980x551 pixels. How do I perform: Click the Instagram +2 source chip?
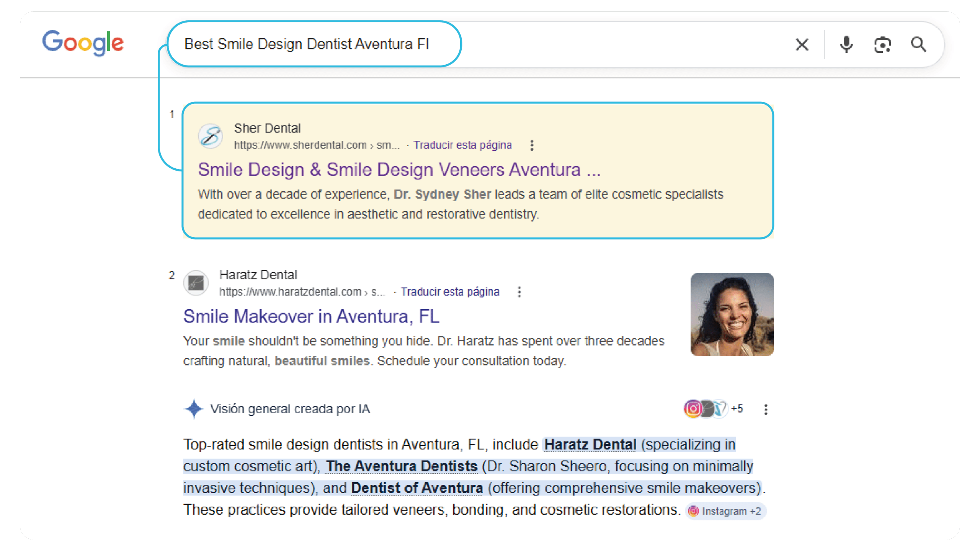[x=725, y=511]
